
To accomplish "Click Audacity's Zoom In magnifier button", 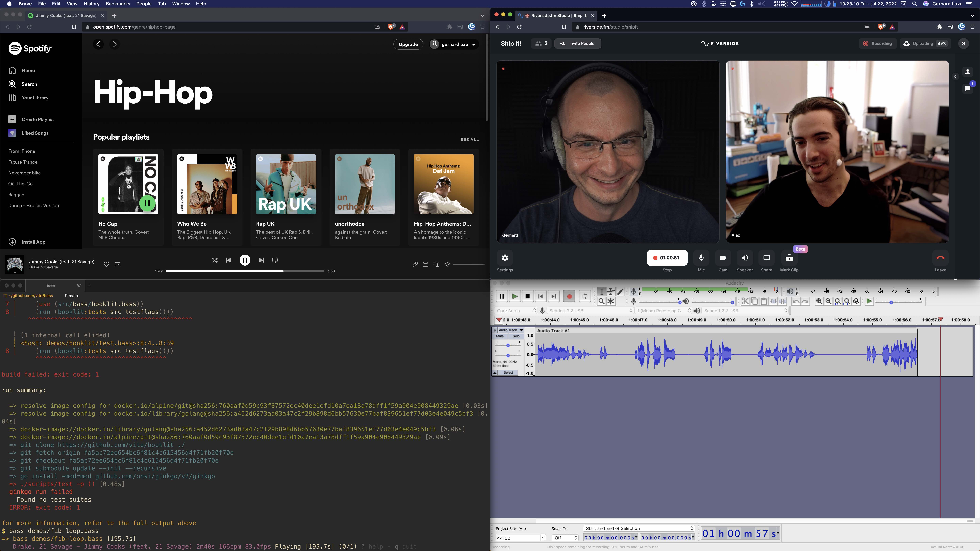I will (x=819, y=301).
